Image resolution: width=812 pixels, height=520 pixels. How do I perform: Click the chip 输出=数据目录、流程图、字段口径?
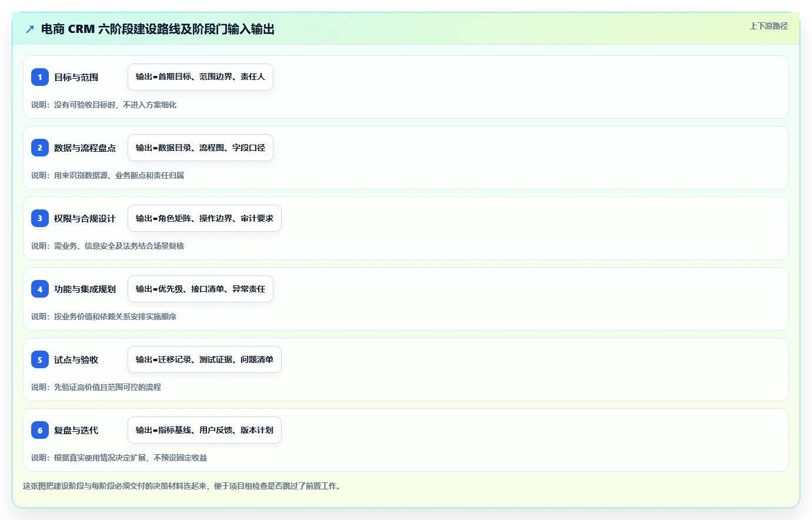click(201, 148)
